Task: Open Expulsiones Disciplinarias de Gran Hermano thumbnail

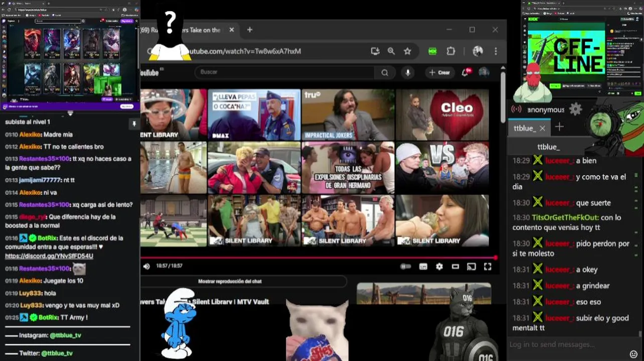Action: (348, 167)
